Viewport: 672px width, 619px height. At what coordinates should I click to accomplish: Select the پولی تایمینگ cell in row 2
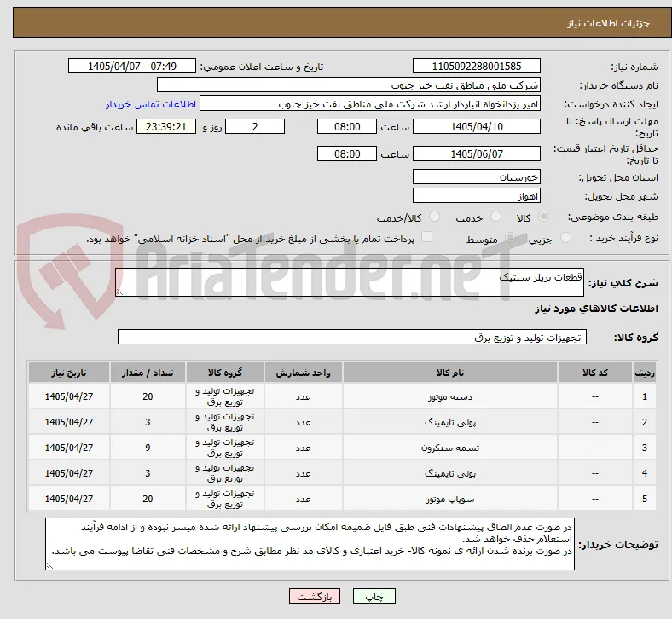pyautogui.click(x=450, y=422)
